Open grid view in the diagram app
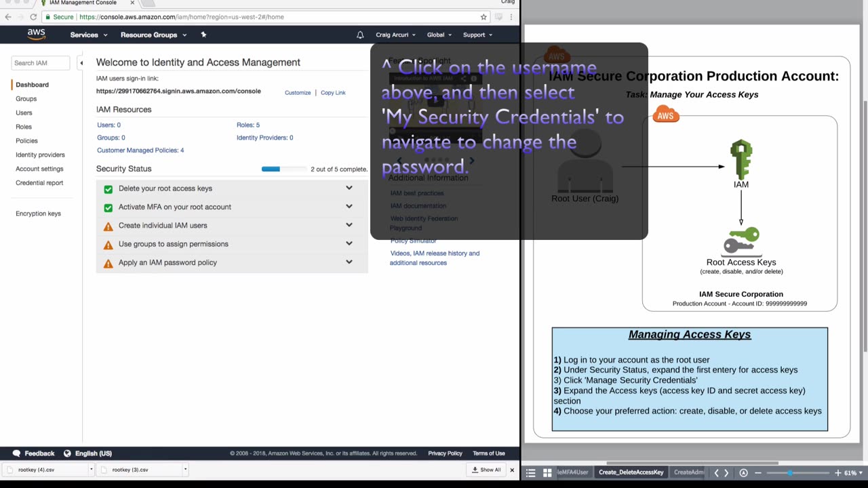This screenshot has width=868, height=488. (547, 473)
